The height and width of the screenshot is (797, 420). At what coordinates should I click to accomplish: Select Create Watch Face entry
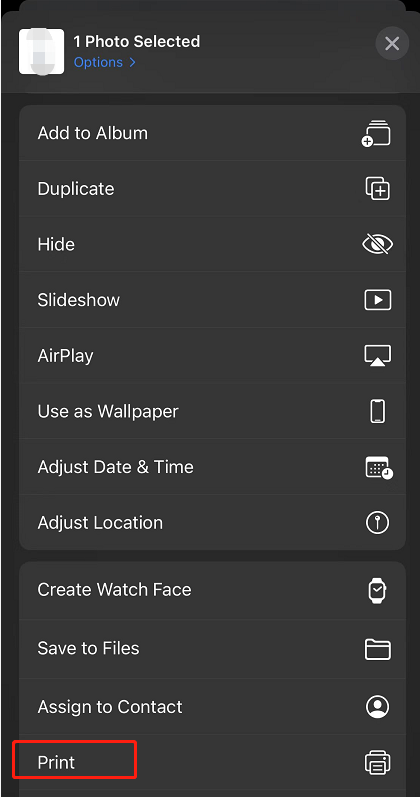coord(213,590)
